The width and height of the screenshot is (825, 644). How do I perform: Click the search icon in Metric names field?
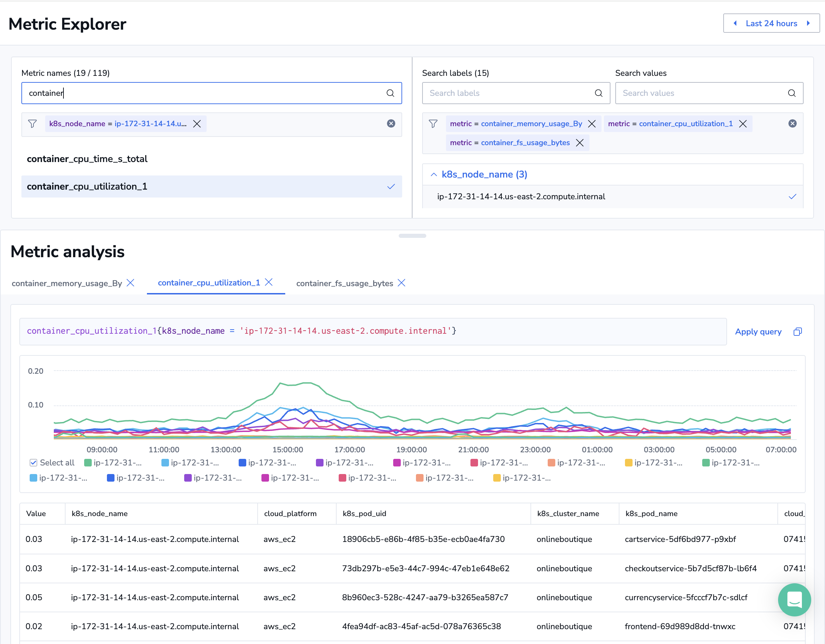pos(390,93)
